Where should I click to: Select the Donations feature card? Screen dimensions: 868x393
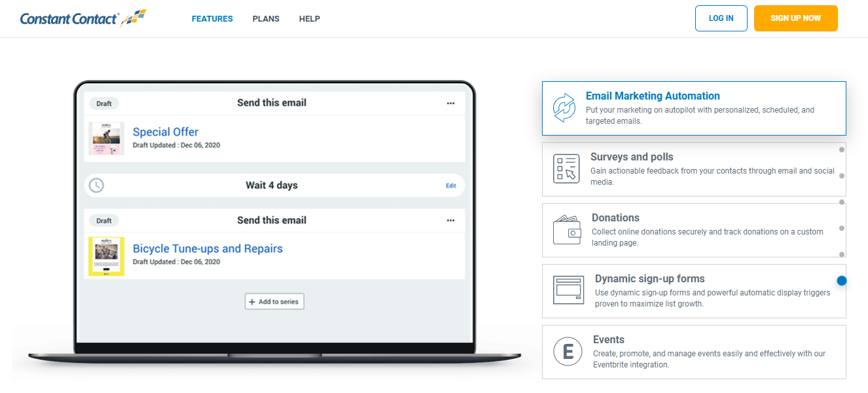point(694,230)
